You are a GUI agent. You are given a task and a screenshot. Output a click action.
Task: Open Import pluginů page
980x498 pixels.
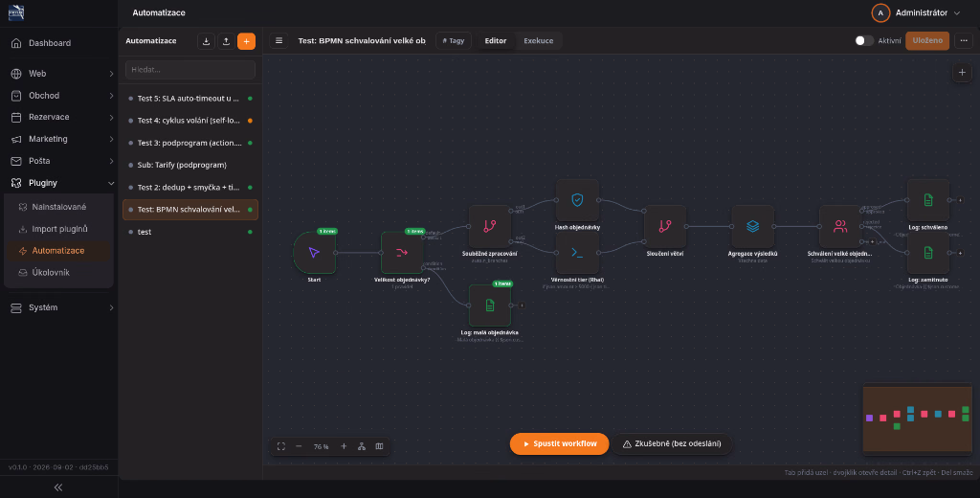click(58, 229)
